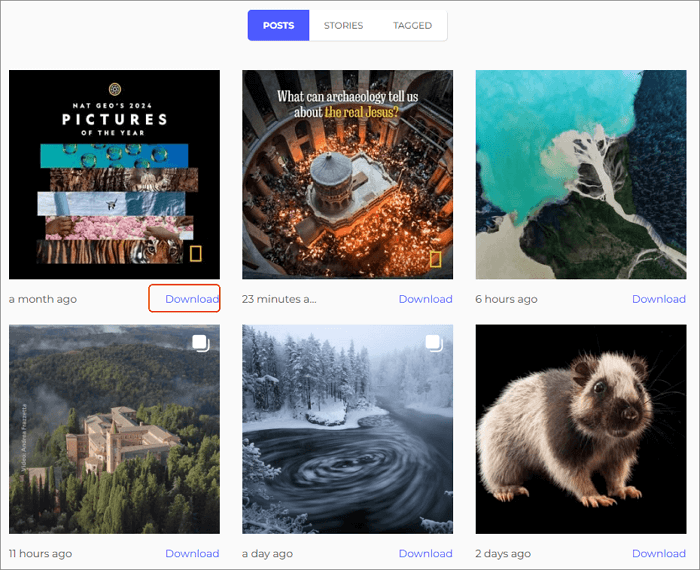Click the carousel icon on the monastery post
The height and width of the screenshot is (570, 700).
coord(200,343)
